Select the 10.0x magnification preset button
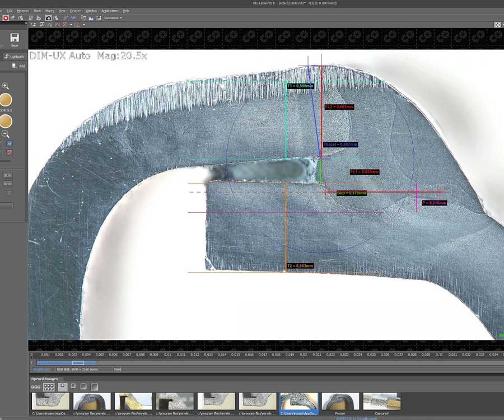Screen dimensions: 504x420 tap(8, 175)
